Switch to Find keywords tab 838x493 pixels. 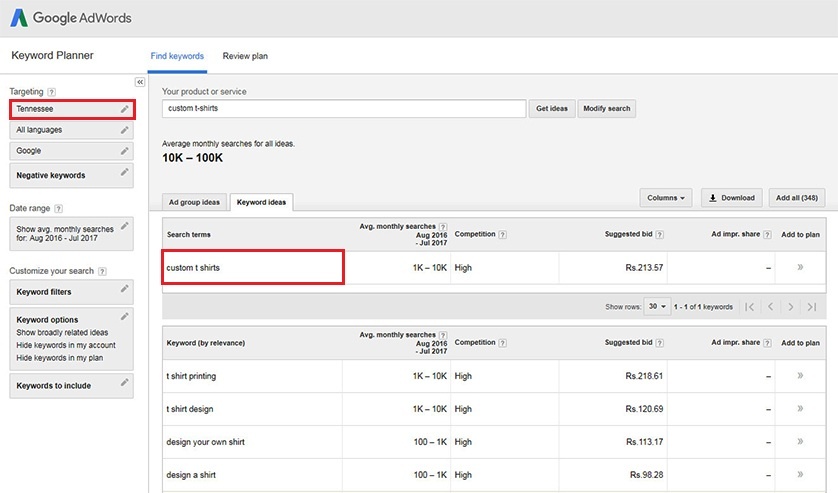coord(177,56)
